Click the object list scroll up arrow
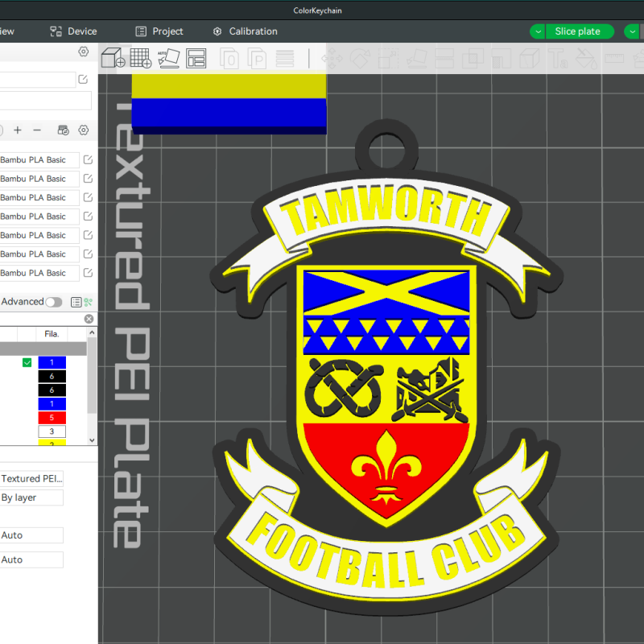The height and width of the screenshot is (644, 644). 92,332
